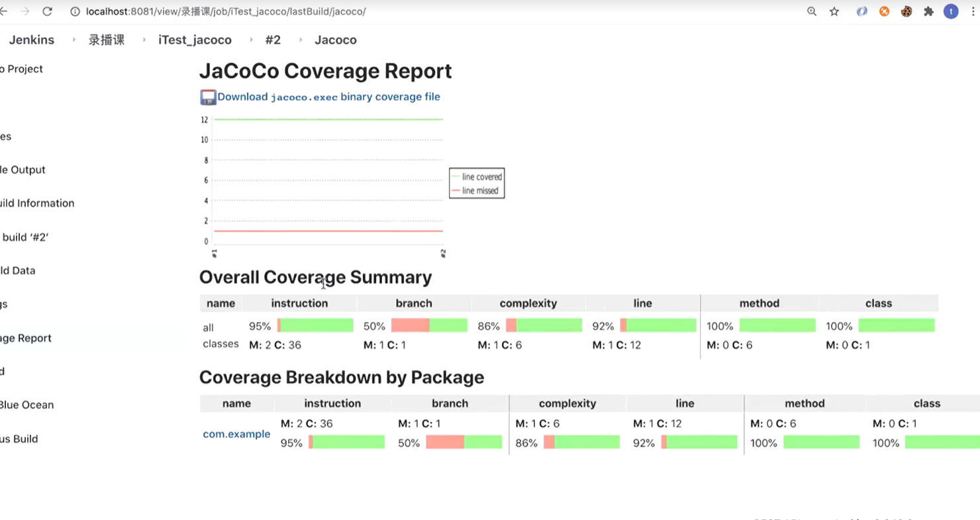Go to the Jenkins breadcrumb home

31,40
